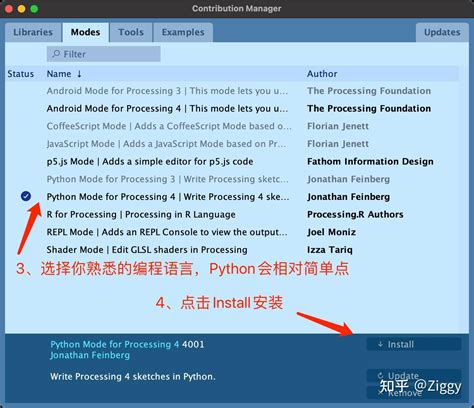Switch to the Libraries tab
Image resolution: width=474 pixels, height=408 pixels.
coord(33,32)
